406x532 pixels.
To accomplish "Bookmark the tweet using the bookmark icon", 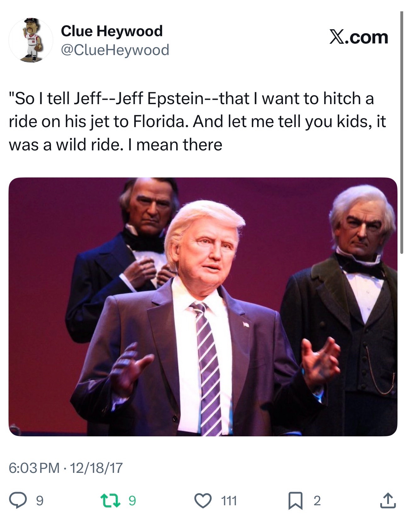I will coord(296,501).
